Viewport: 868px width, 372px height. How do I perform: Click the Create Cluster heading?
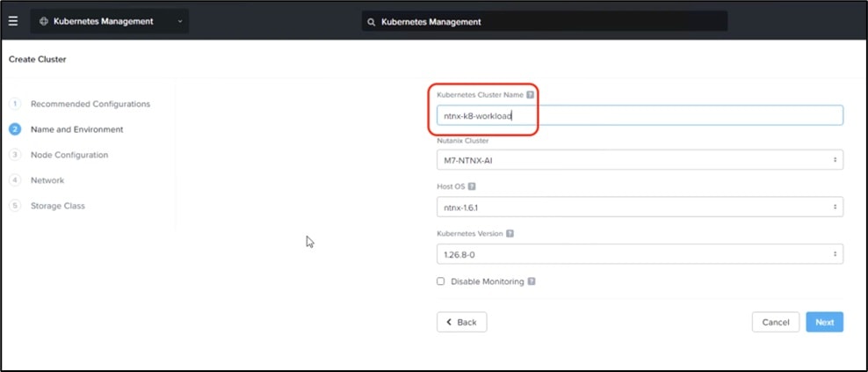38,59
